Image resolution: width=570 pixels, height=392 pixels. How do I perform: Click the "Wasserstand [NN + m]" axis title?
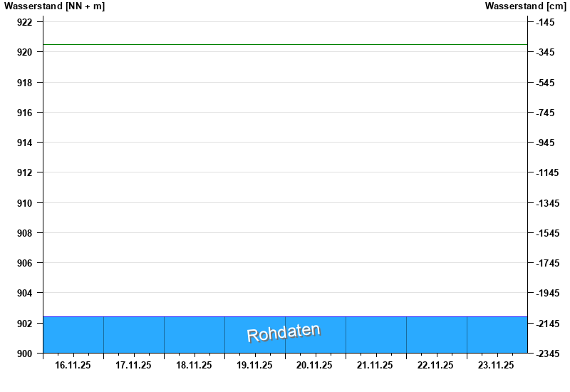coord(54,6)
